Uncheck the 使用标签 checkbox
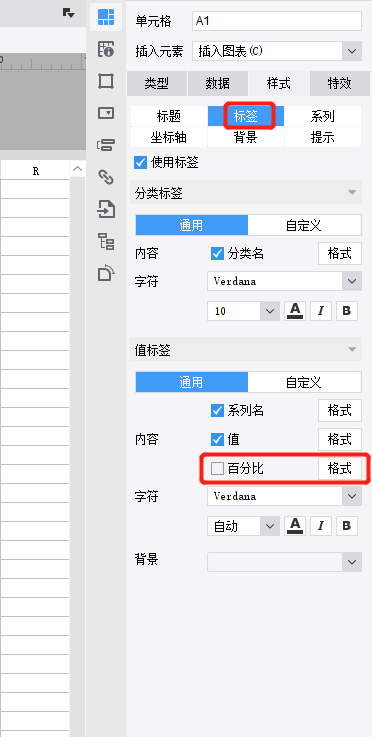Viewport: 372px width, 737px height. click(x=140, y=163)
